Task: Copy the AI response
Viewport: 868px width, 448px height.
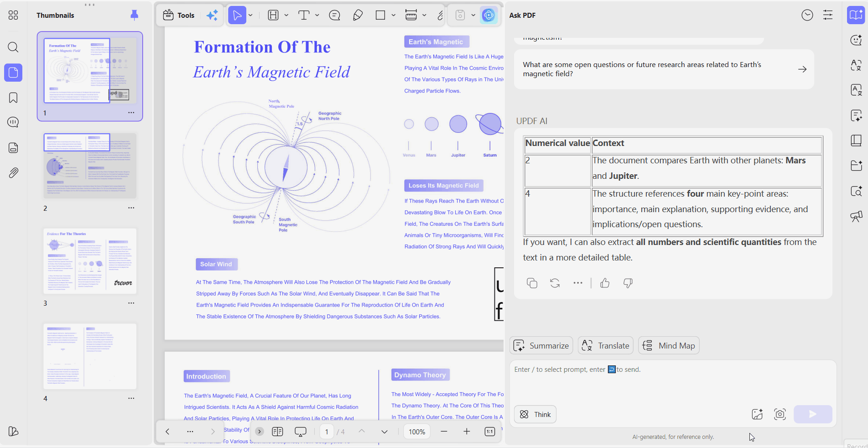Action: (532, 283)
